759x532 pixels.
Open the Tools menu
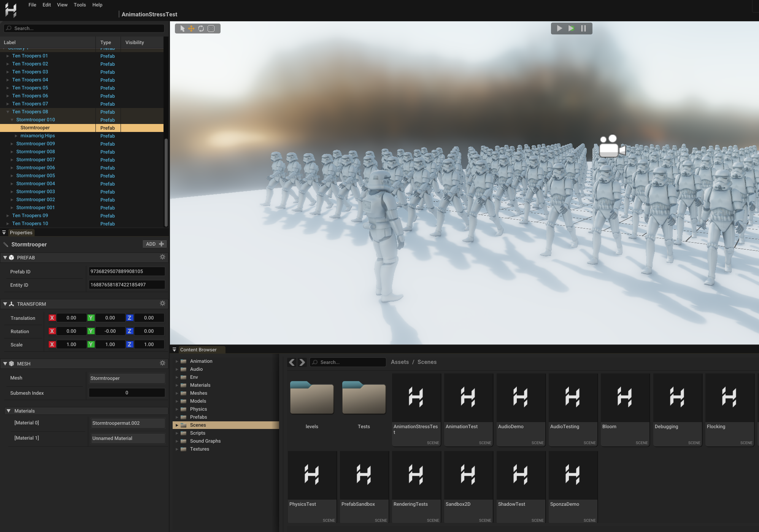(79, 5)
